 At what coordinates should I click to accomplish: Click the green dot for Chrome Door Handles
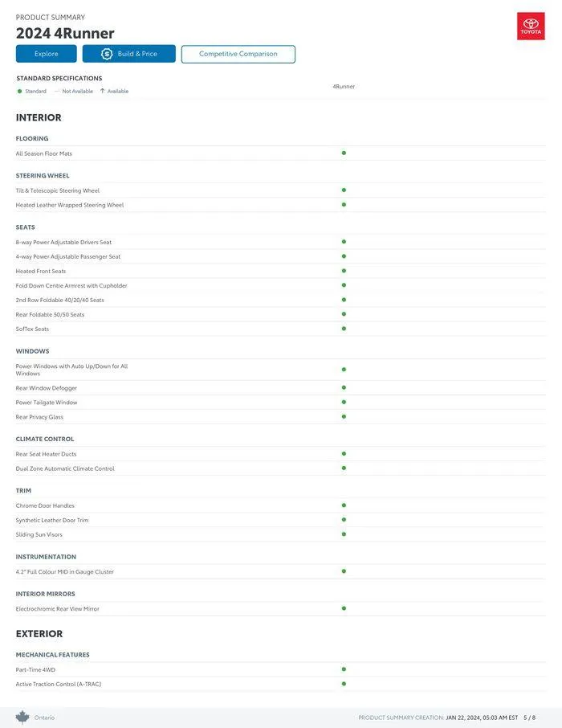coord(344,505)
